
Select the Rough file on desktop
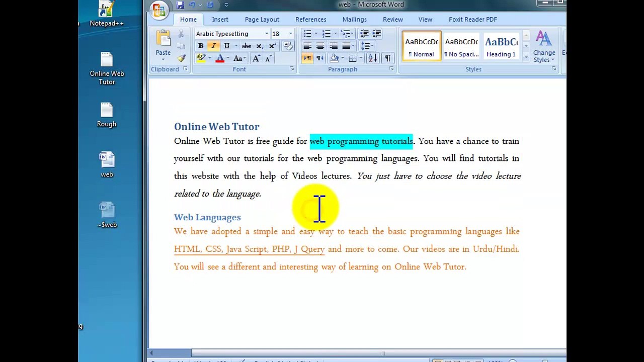107,115
